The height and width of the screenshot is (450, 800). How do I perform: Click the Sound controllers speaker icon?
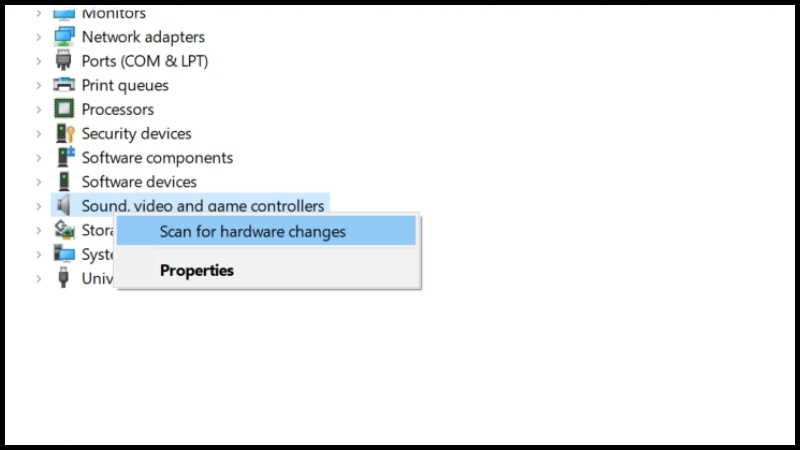(x=63, y=206)
